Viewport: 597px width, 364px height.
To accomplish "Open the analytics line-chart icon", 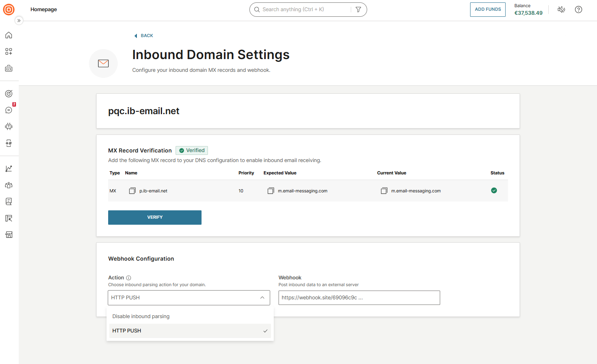I will coord(9,168).
